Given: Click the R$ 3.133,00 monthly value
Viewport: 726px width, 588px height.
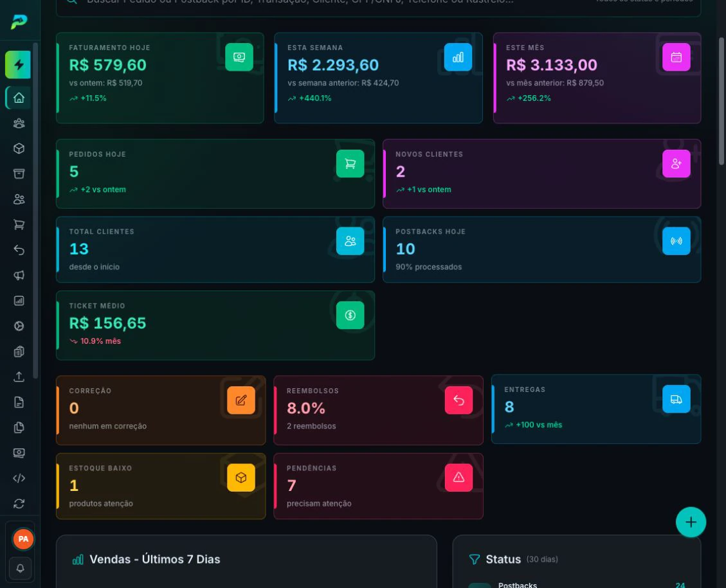Looking at the screenshot, I should pyautogui.click(x=552, y=65).
